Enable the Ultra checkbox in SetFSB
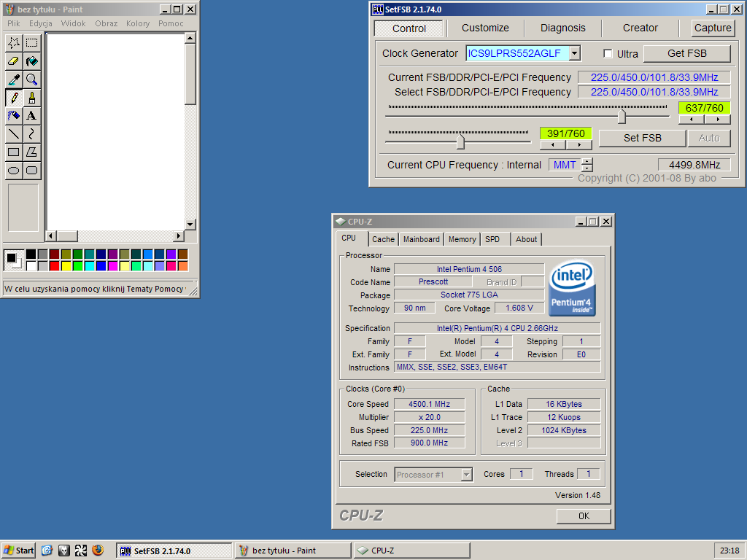This screenshot has height=560, width=747. [608, 54]
